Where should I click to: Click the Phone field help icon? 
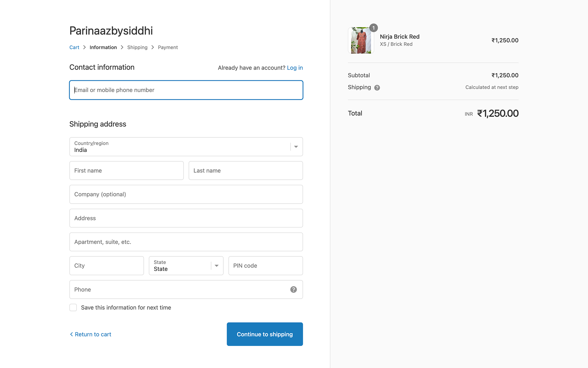coord(293,289)
